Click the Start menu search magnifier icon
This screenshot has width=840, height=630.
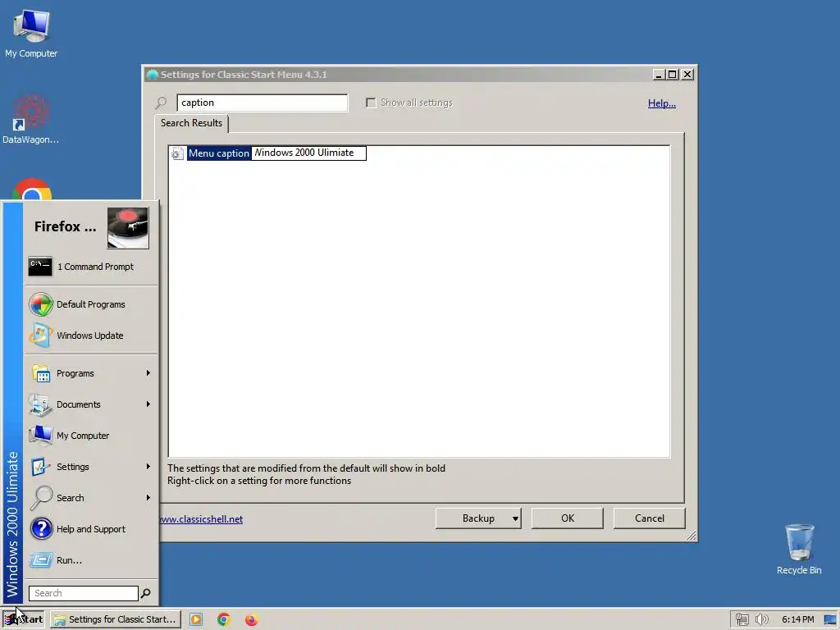[x=146, y=593]
